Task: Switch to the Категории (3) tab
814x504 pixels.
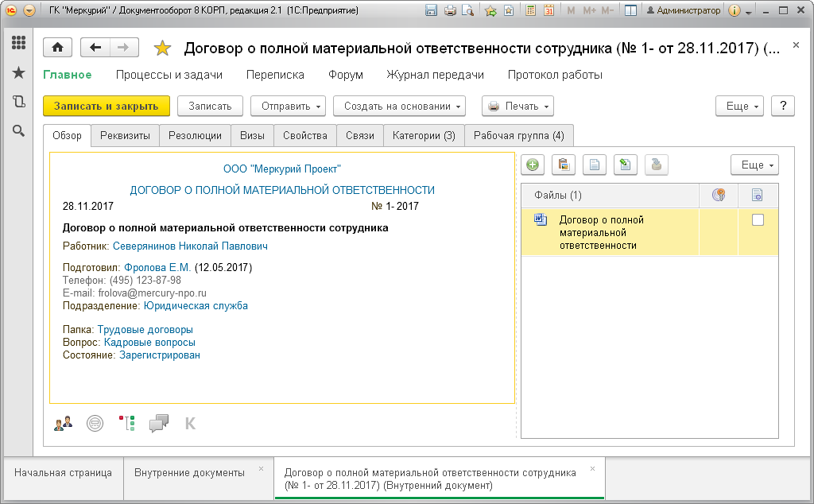Action: (424, 135)
